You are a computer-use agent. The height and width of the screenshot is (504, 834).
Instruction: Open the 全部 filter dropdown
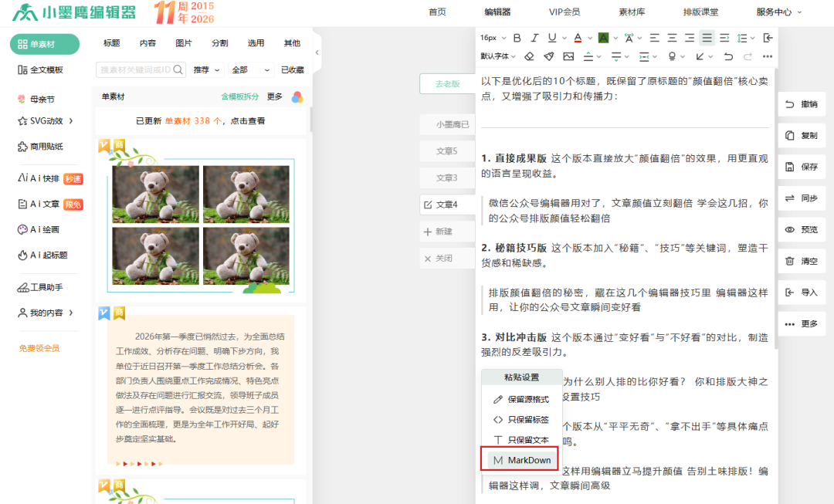(251, 69)
